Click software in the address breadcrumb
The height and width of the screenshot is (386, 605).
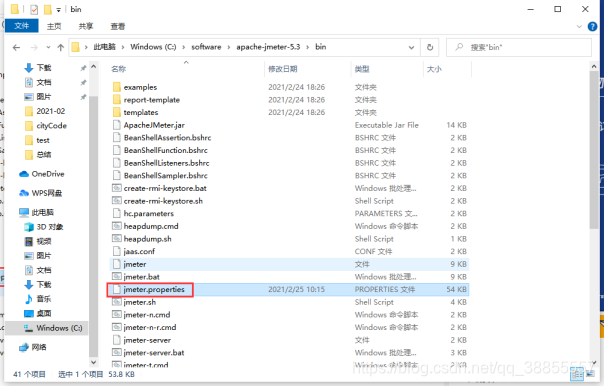click(206, 47)
